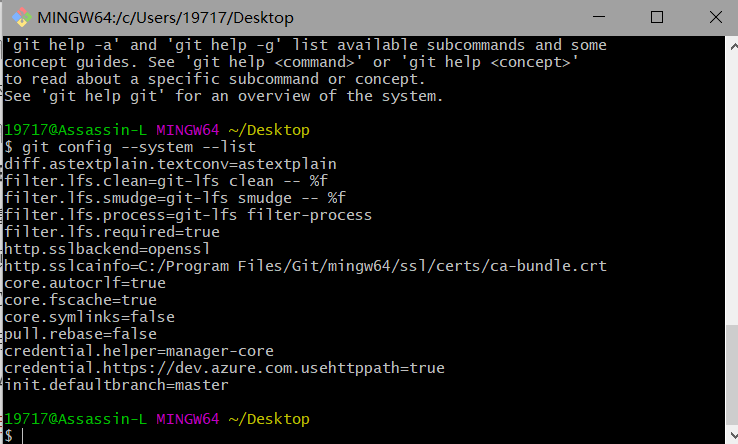Click the pull.rebase=false line
This screenshot has width=738, height=444.
pos(80,334)
